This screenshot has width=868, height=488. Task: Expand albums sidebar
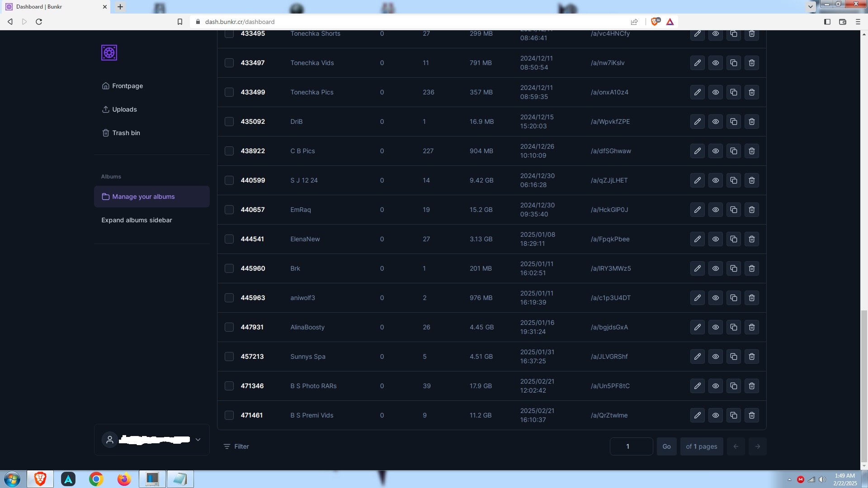[137, 220]
